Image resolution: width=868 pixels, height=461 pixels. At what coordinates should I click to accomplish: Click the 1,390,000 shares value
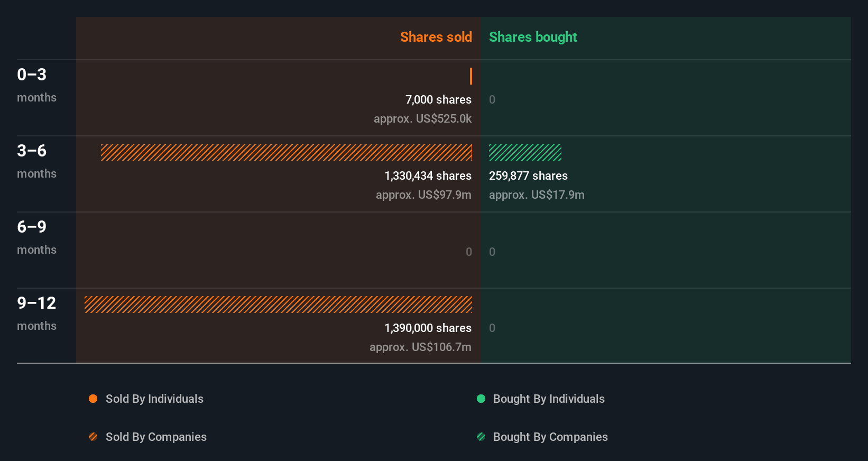(x=428, y=328)
